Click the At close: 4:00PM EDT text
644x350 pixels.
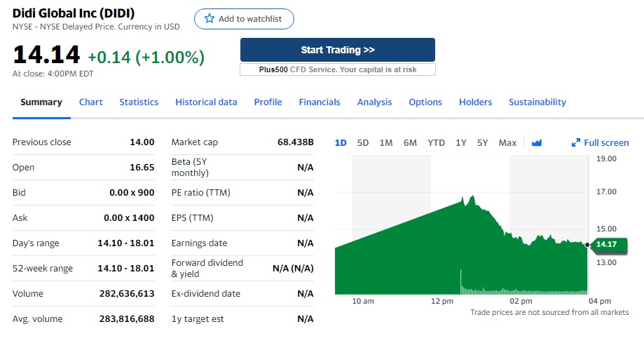(53, 74)
